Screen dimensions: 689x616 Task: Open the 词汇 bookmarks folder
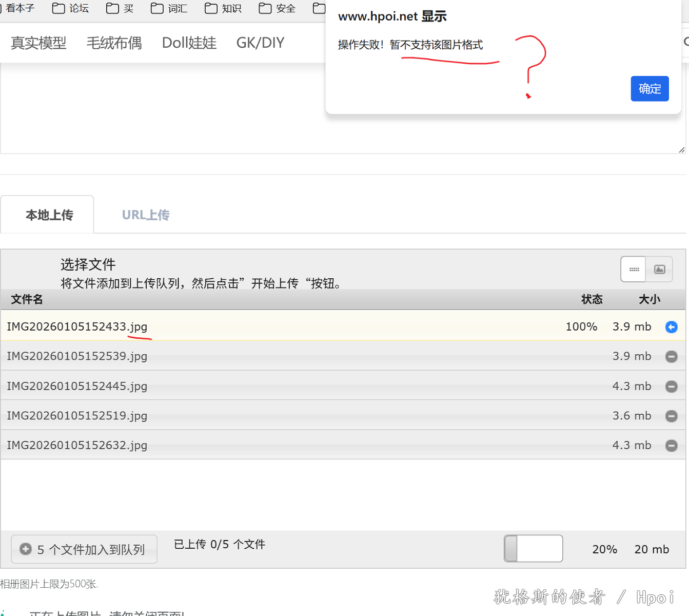pyautogui.click(x=169, y=8)
